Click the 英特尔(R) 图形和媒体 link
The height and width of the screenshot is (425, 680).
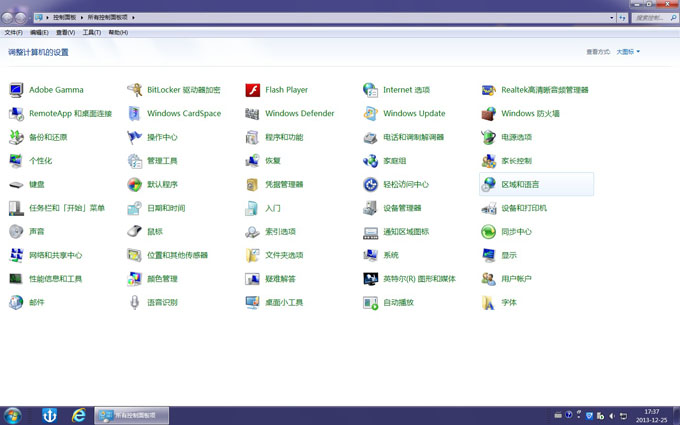[x=419, y=279]
